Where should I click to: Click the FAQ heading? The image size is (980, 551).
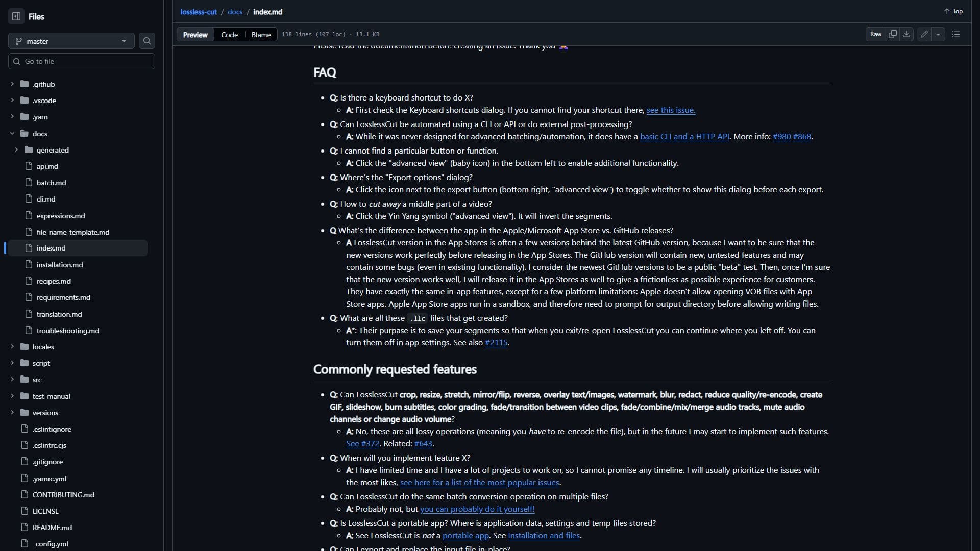coord(325,72)
